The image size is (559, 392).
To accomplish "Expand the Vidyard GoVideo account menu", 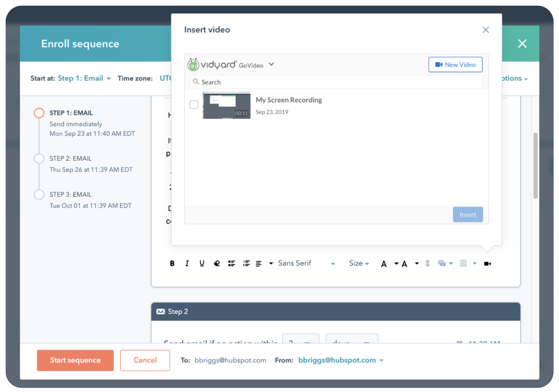I will click(x=271, y=65).
